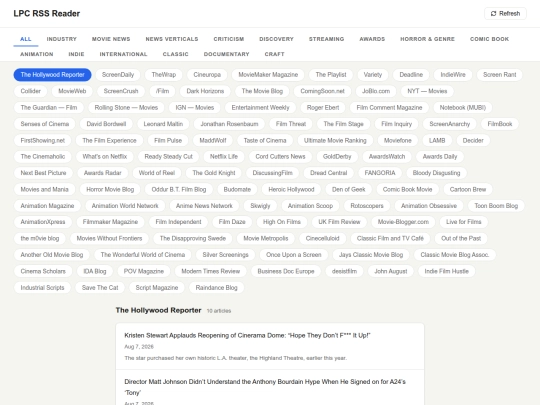This screenshot has width=540, height=405.
Task: Choose Taste of Cinema feed
Action: coord(265,141)
